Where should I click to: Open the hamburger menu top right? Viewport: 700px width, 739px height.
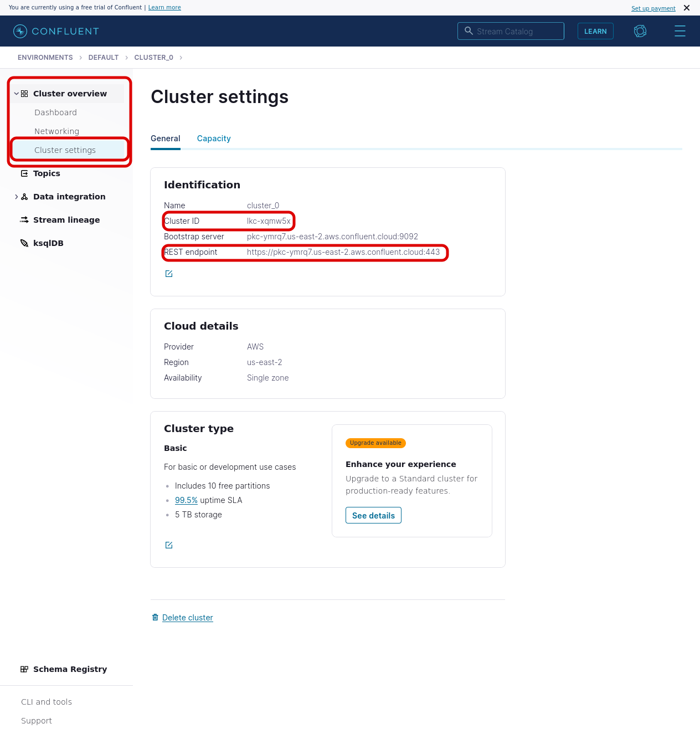point(680,31)
